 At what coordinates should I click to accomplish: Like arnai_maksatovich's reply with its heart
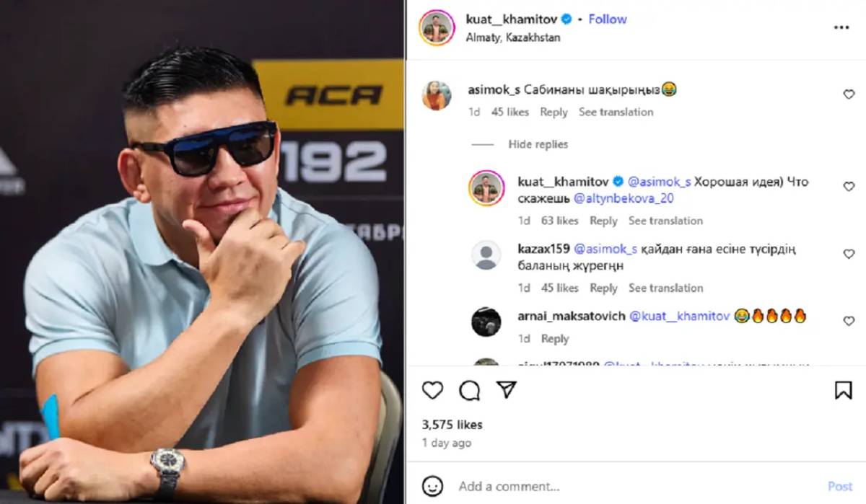[849, 320]
